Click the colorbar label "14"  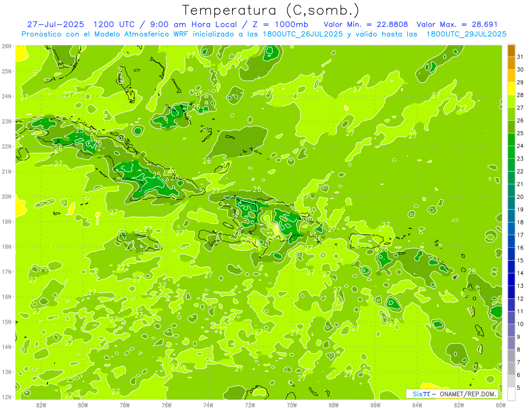(520, 273)
